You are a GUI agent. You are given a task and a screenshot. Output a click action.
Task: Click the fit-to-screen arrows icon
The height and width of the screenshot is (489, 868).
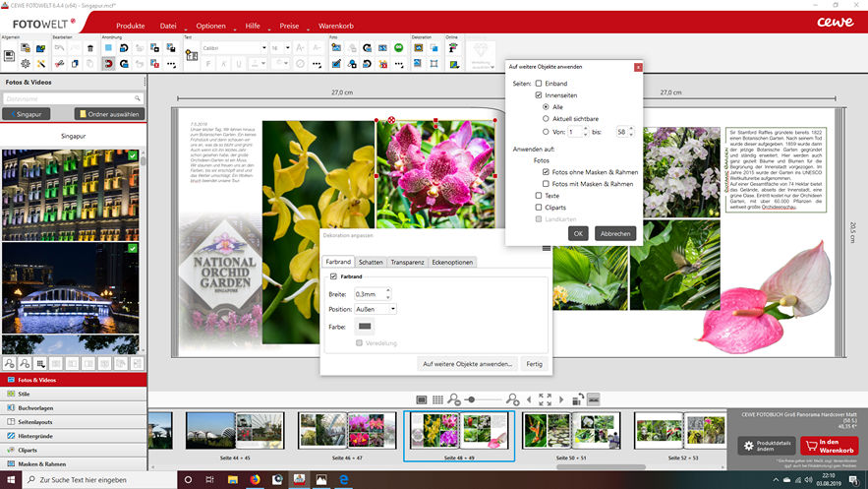[546, 400]
